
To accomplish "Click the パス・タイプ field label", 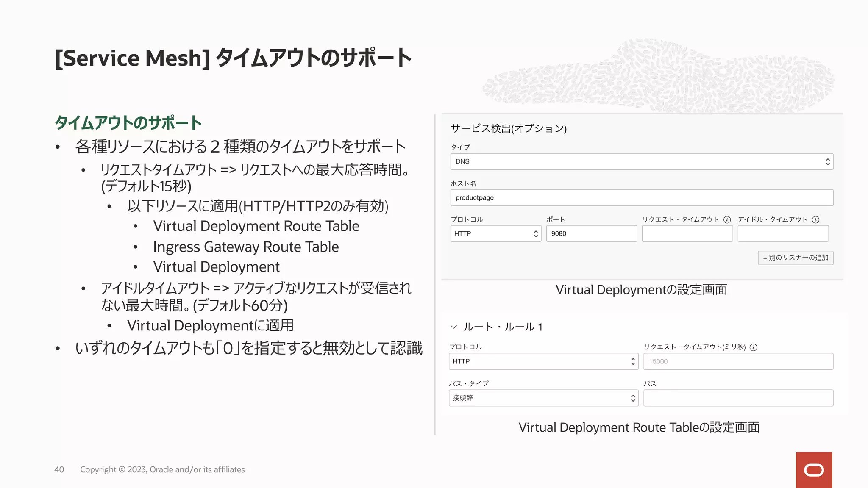I will click(469, 384).
